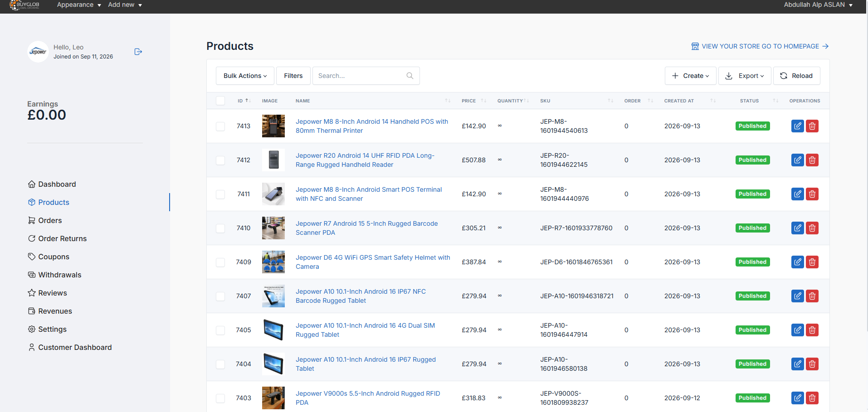Image resolution: width=868 pixels, height=412 pixels.
Task: Sort products by the ID column arrows
Action: [x=248, y=101]
